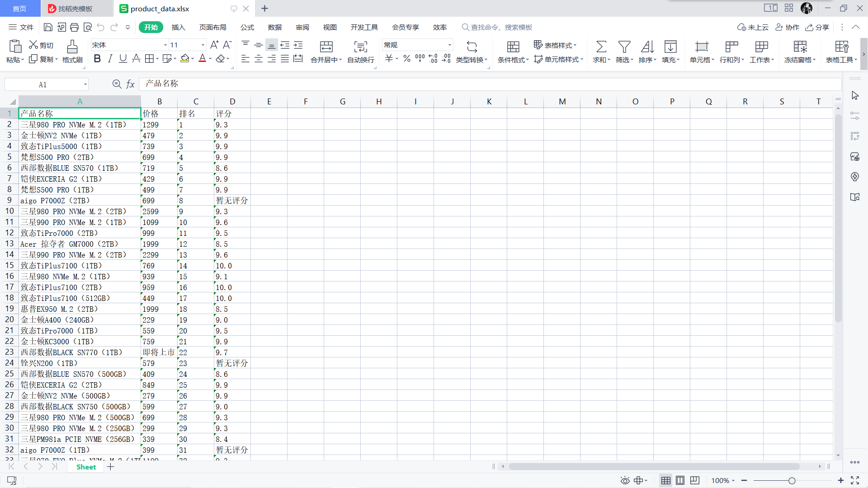This screenshot has height=488, width=868.
Task: Toggle italic formatting
Action: coord(110,59)
